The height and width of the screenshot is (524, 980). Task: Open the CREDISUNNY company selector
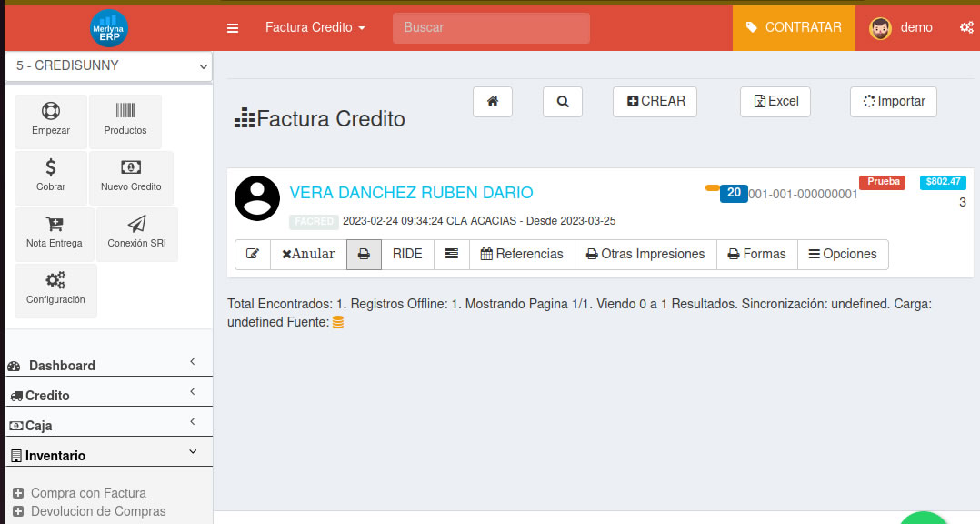108,65
